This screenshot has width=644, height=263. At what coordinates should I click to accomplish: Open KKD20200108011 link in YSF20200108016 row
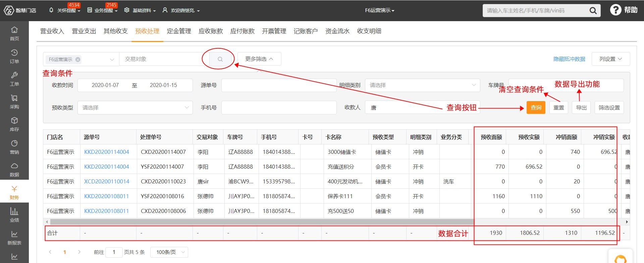pos(107,196)
